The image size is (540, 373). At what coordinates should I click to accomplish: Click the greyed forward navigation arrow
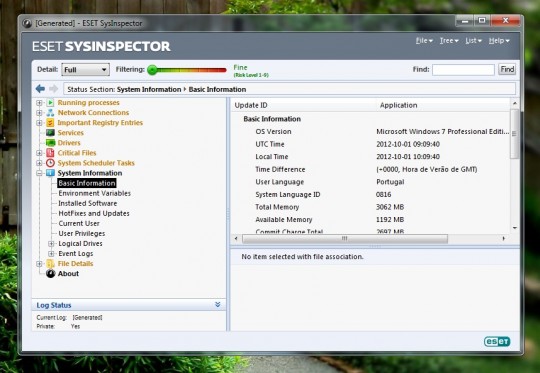coord(53,89)
